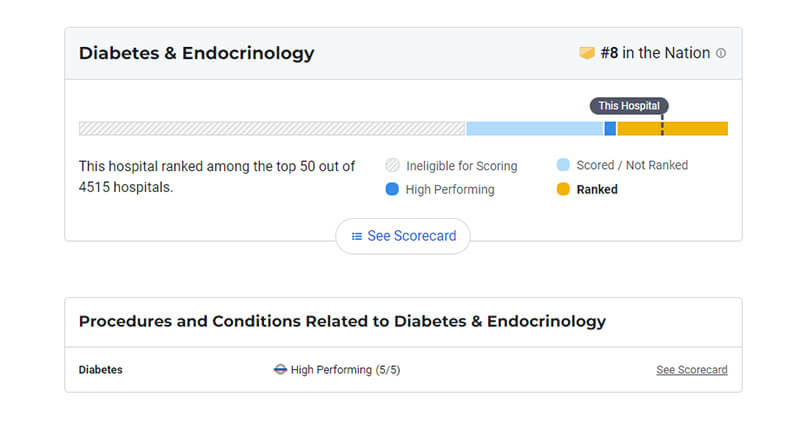Image resolution: width=800 pixels, height=430 pixels.
Task: Click the Diabetes & Endocrinology heading
Action: tap(196, 53)
